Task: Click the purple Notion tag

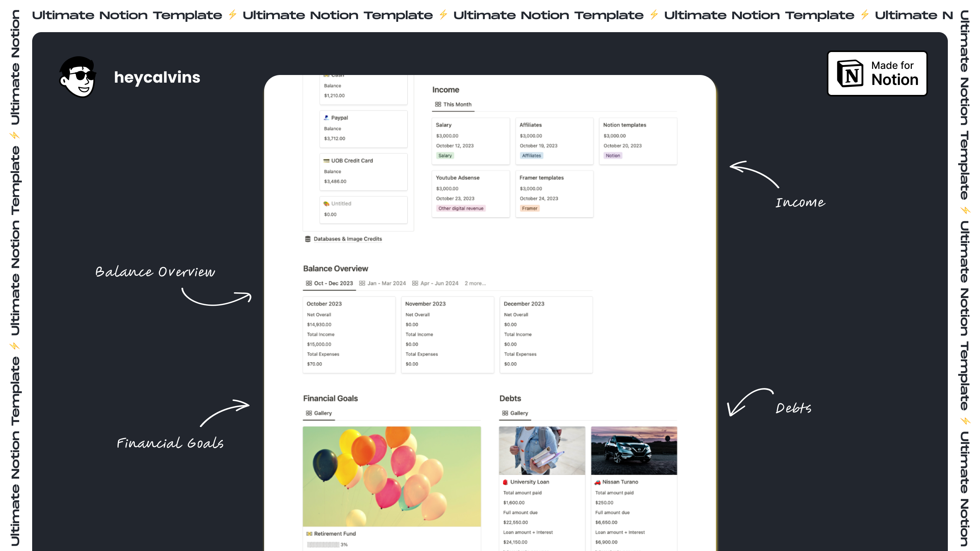Action: [x=613, y=156]
